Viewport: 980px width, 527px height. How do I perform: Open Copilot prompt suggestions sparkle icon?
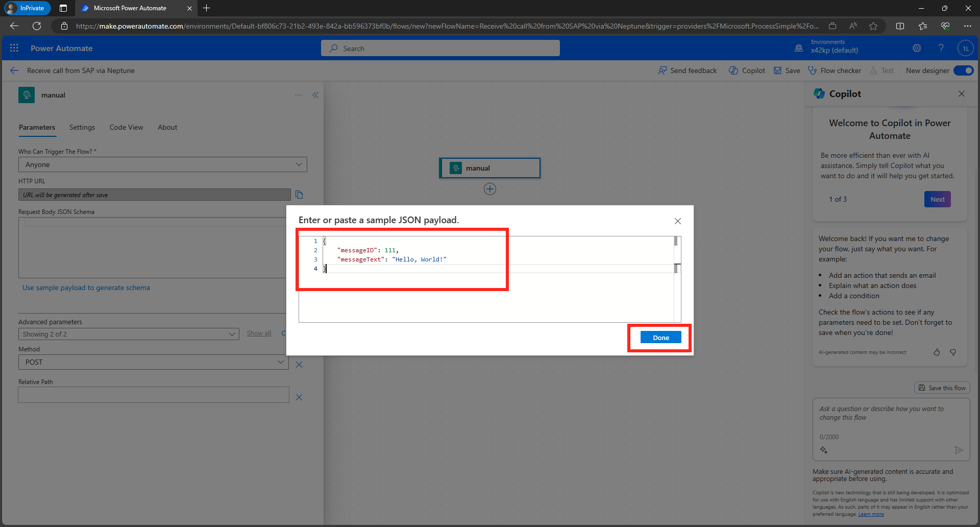824,450
